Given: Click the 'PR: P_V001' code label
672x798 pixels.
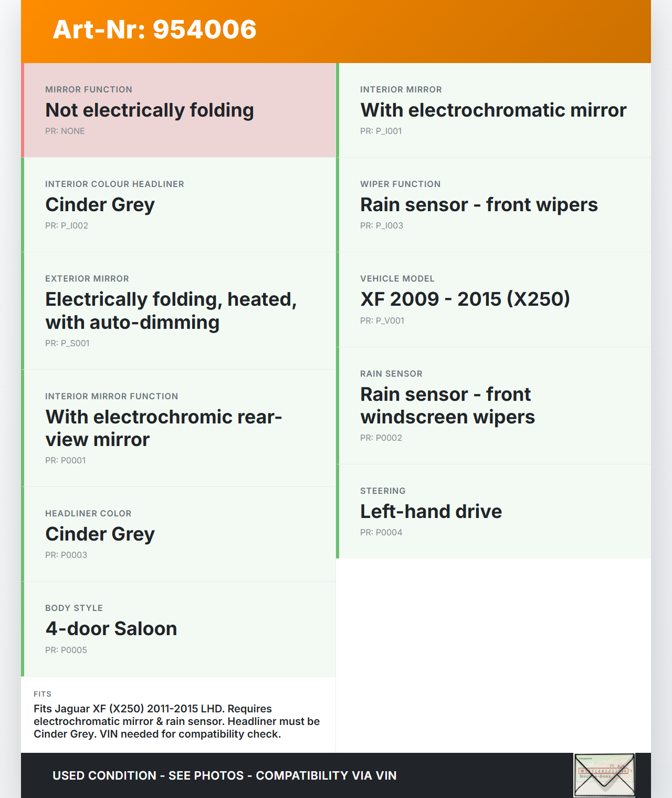Looking at the screenshot, I should click(382, 321).
